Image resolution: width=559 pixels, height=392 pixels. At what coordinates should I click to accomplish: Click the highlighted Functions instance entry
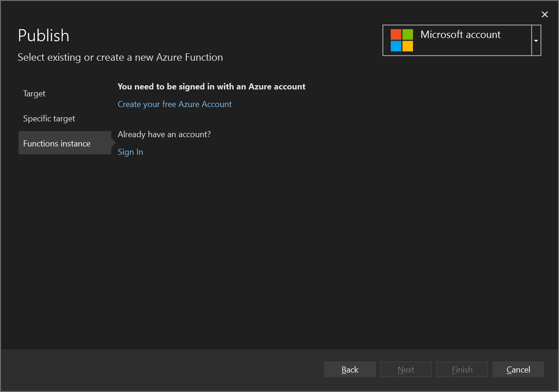coord(57,143)
